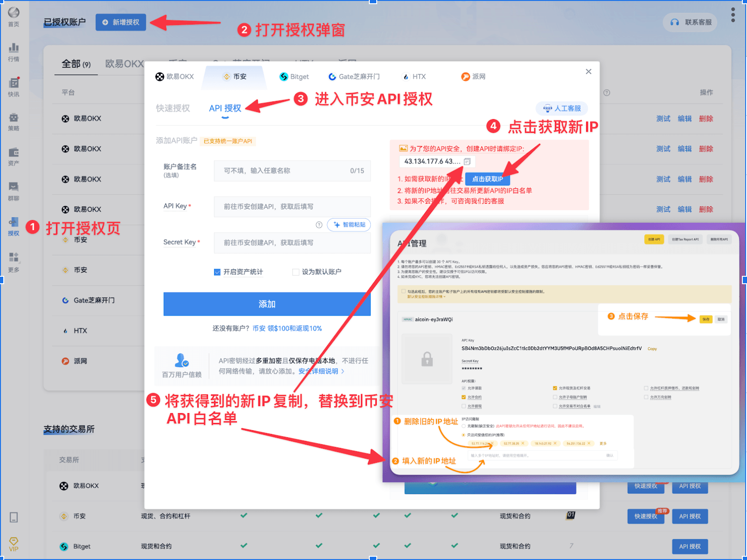Viewport: 747px width, 560px height.
Task: Click API 授权 button in 币安 supported row
Action: click(x=690, y=517)
